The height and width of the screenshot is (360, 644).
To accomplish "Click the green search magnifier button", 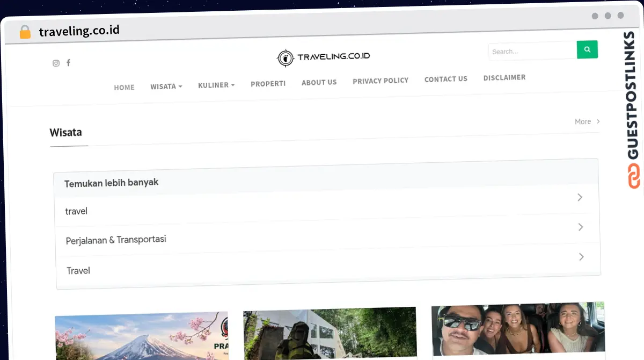I will click(587, 49).
